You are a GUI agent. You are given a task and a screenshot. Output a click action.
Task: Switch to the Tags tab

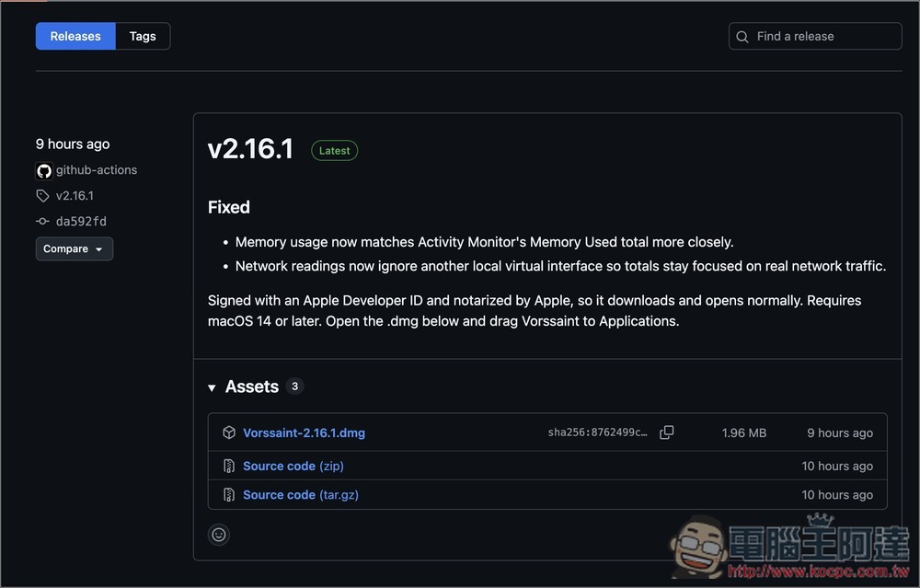coord(143,37)
